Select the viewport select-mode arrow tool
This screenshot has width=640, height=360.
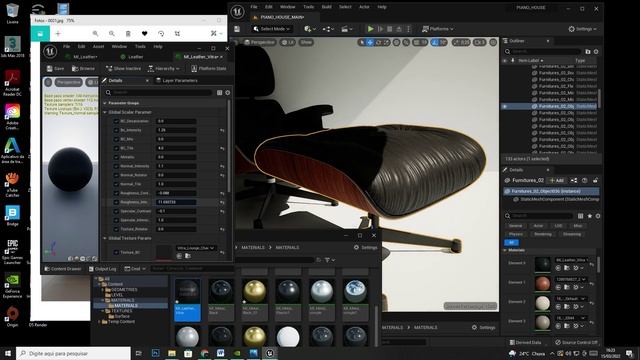362,42
